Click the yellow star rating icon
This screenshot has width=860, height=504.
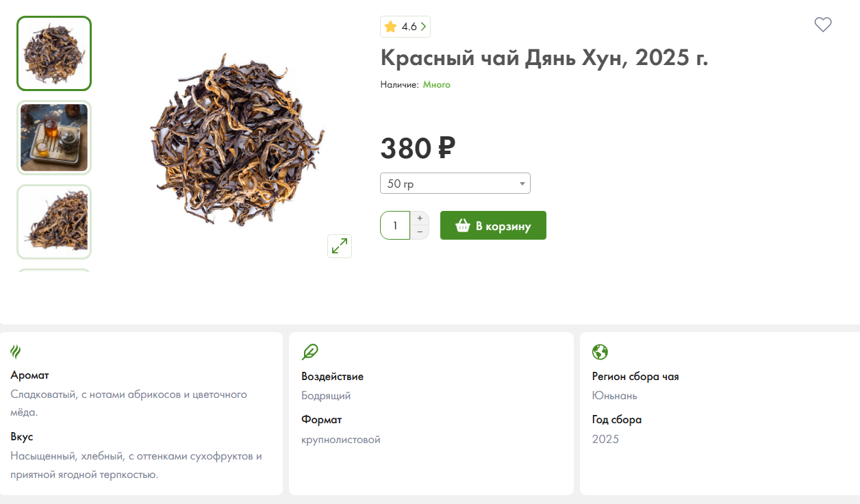tap(390, 27)
